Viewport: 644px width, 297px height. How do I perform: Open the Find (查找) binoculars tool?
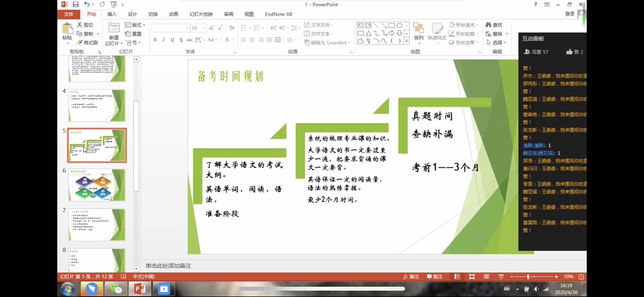[x=494, y=25]
